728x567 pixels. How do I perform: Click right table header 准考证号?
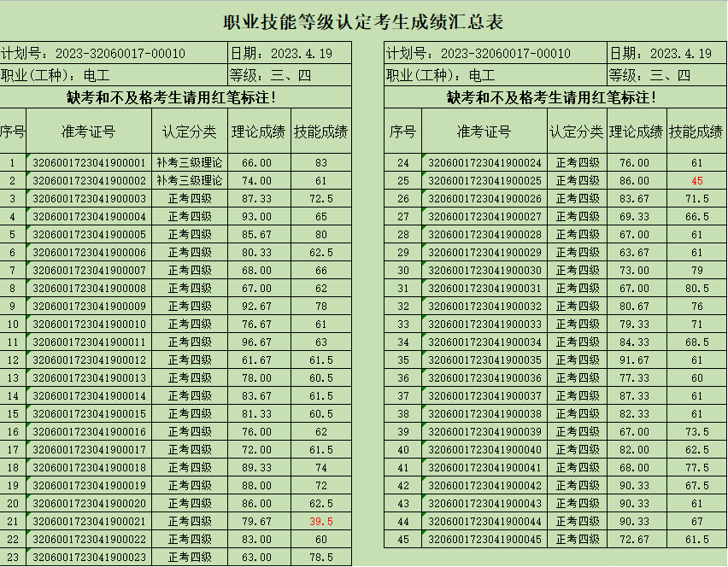coord(484,132)
